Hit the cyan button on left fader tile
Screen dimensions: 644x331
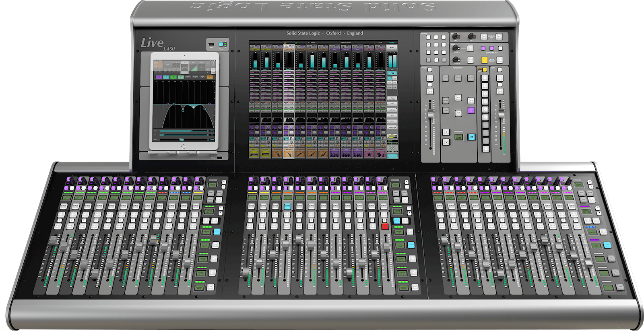coord(217,232)
